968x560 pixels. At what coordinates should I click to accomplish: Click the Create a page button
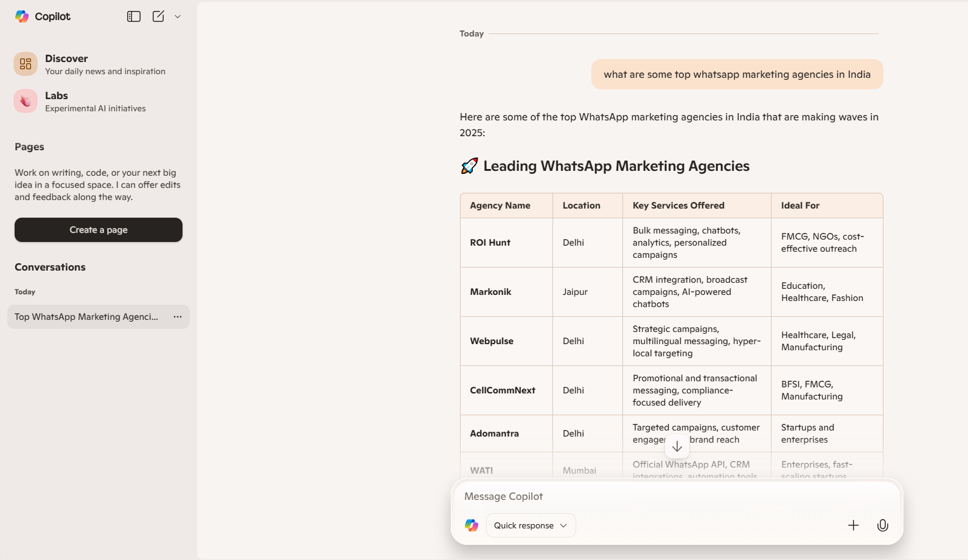[x=99, y=230]
